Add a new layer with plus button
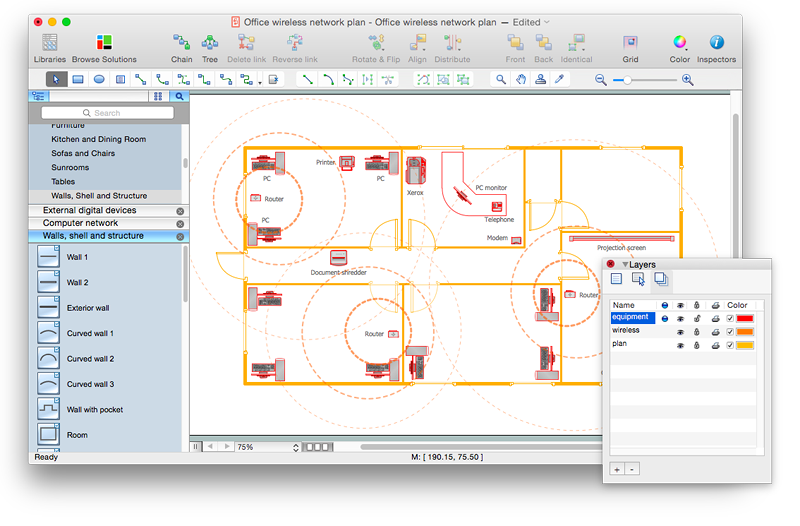This screenshot has height=526, width=800. tap(616, 469)
